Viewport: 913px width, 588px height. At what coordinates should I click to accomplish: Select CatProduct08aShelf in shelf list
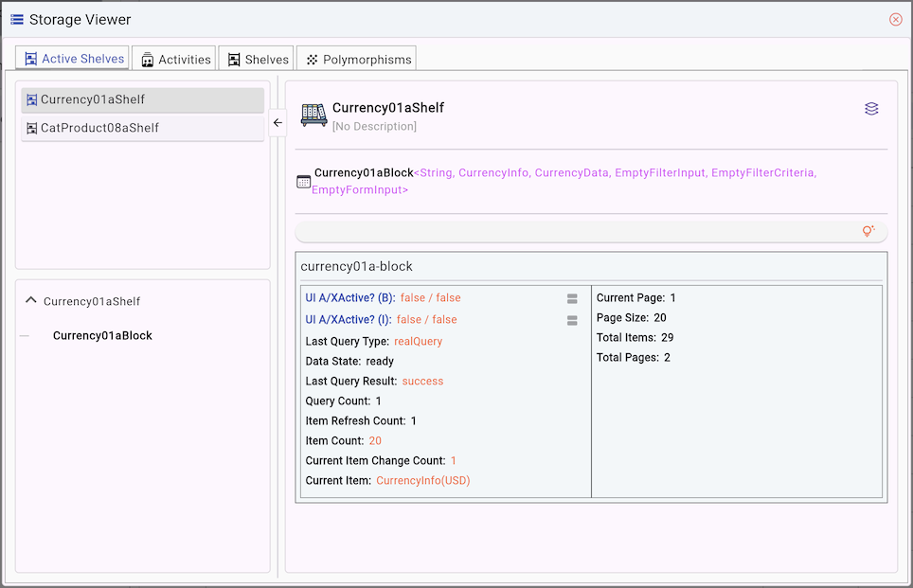[x=142, y=128]
